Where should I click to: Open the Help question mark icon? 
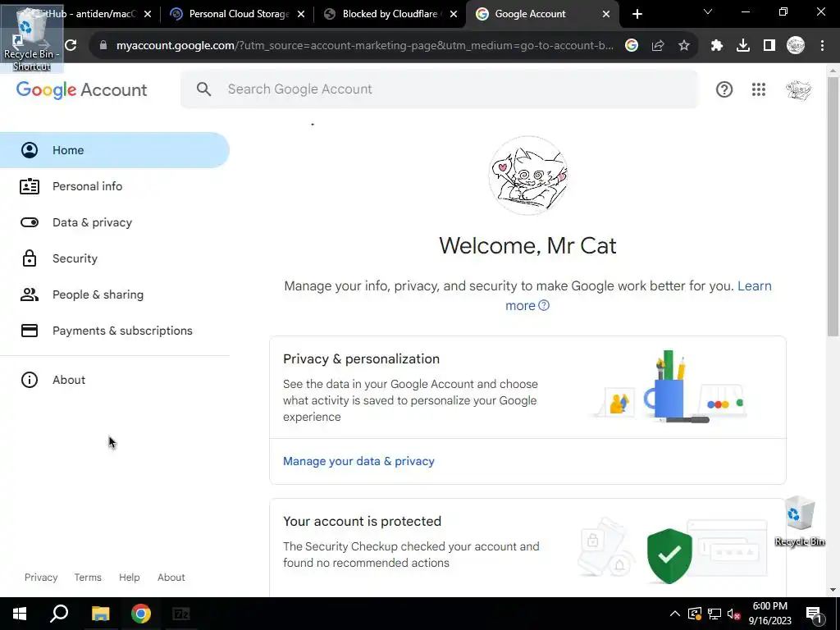tap(724, 89)
